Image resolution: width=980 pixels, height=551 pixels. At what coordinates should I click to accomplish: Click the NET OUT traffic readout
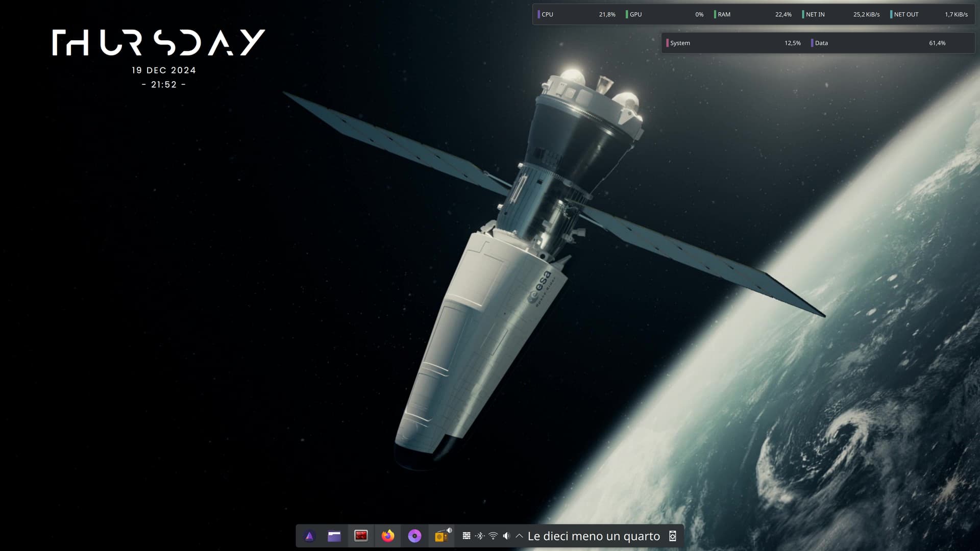929,14
